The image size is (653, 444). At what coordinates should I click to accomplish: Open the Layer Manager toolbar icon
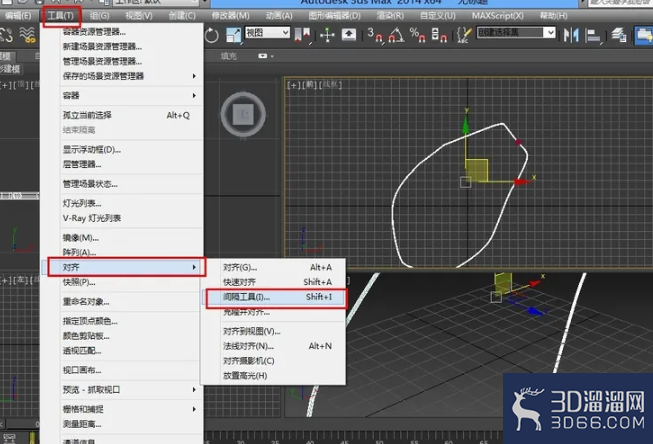619,35
